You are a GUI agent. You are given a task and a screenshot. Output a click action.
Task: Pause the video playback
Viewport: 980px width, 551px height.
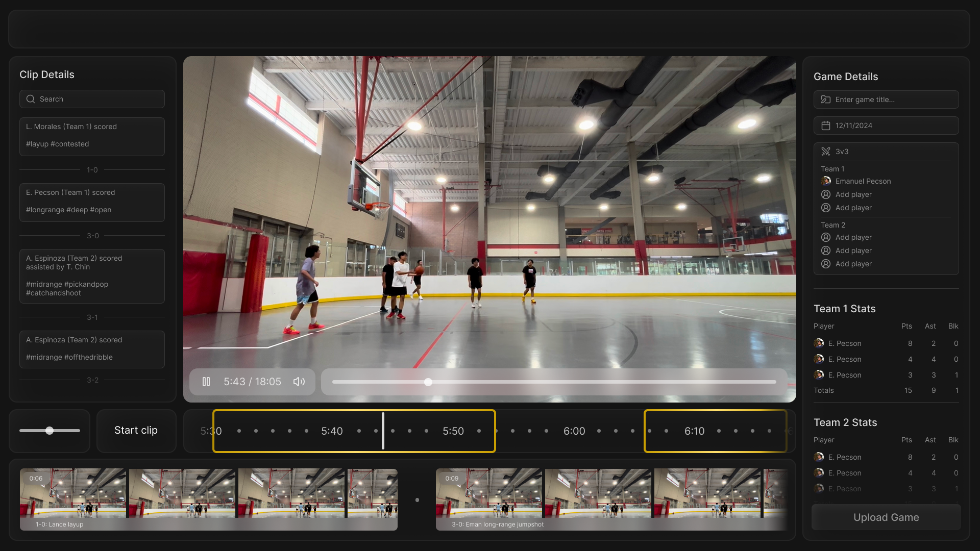pos(206,382)
